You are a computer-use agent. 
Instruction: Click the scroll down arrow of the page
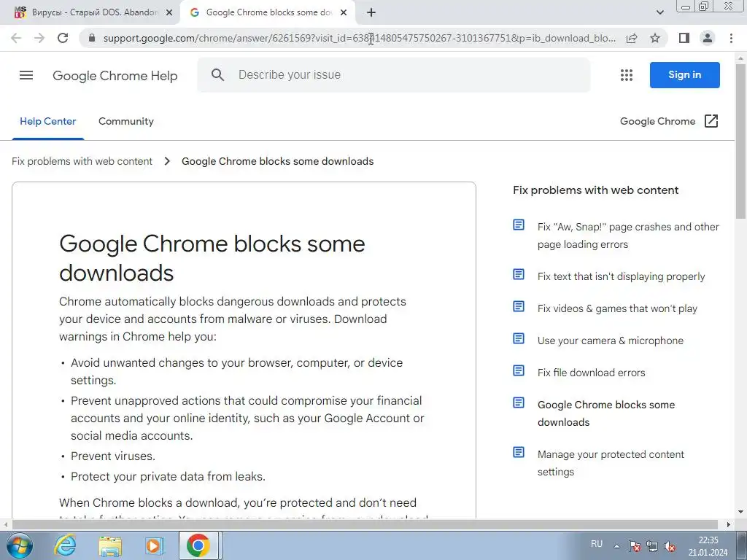click(x=741, y=513)
